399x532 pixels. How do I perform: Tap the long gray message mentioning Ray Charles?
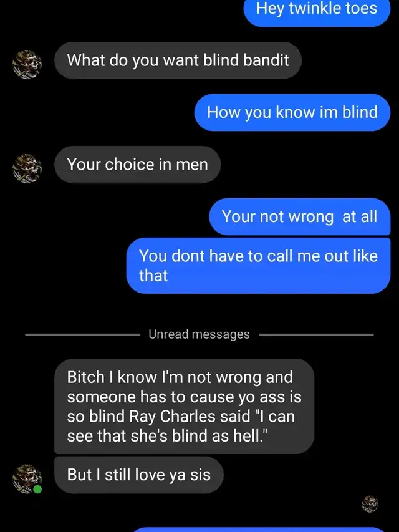[185, 407]
